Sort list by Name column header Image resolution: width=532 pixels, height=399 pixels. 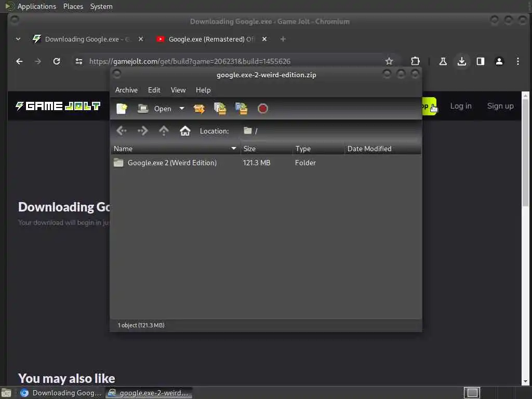click(175, 149)
